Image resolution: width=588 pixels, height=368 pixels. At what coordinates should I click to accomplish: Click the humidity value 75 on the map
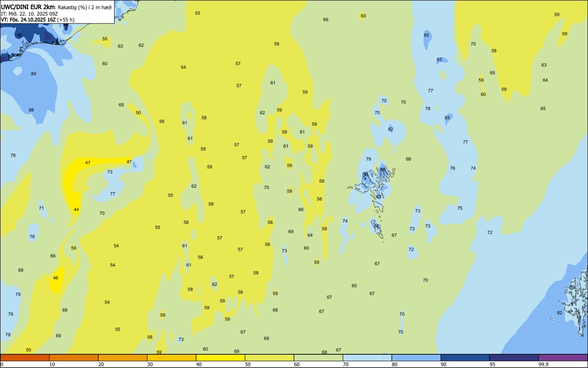(x=460, y=208)
